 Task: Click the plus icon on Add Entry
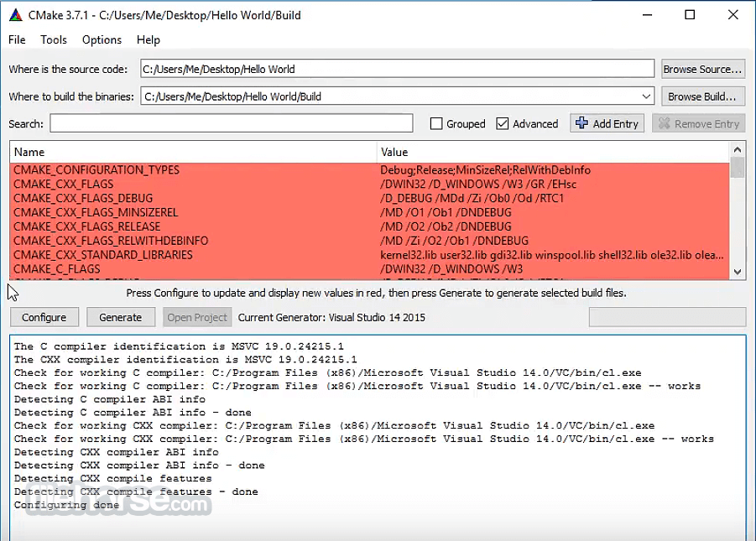[x=581, y=123]
